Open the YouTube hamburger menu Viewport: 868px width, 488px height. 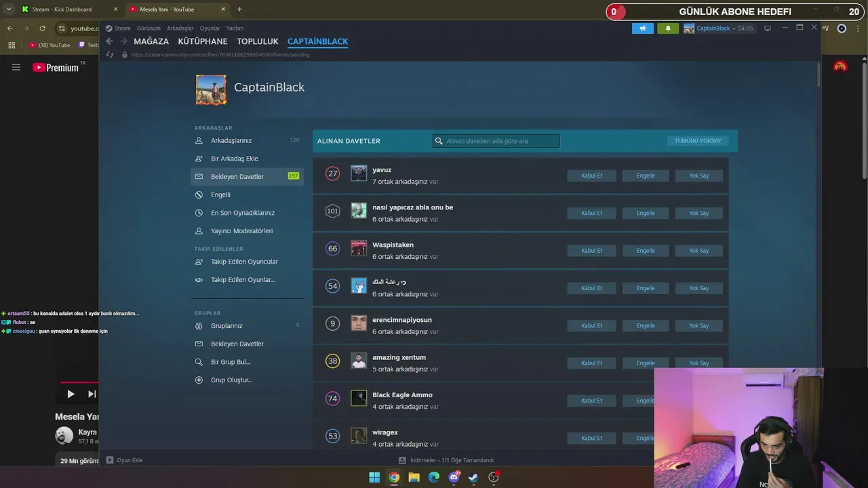[16, 67]
